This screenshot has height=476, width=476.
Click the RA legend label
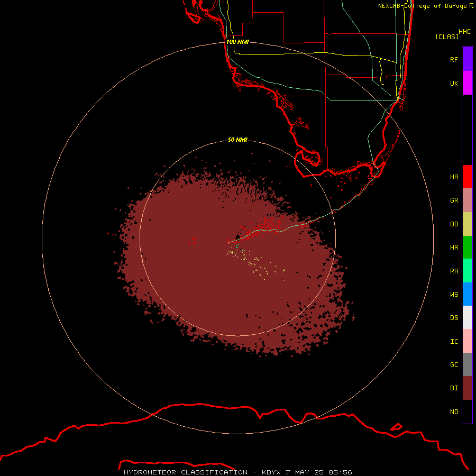pyautogui.click(x=454, y=271)
